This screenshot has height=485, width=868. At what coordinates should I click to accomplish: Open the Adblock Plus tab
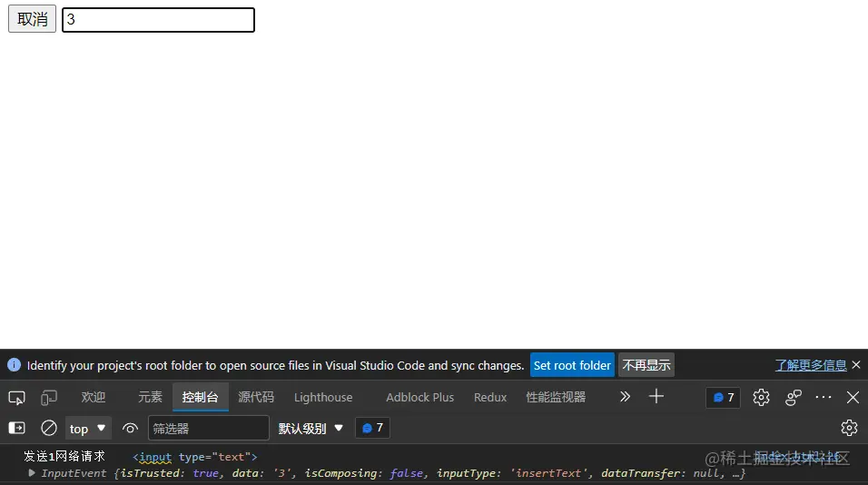pyautogui.click(x=420, y=397)
